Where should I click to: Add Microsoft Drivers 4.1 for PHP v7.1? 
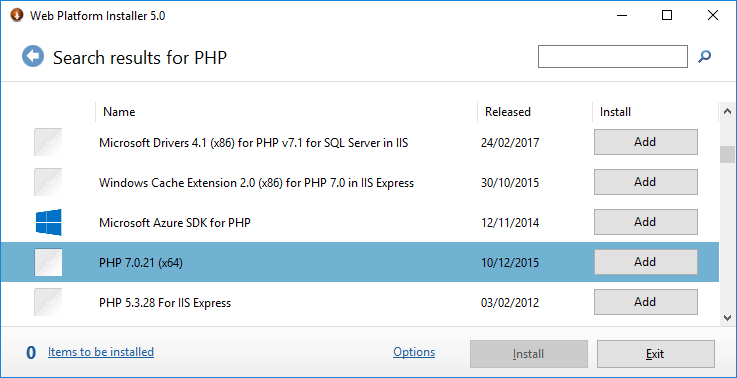[x=645, y=142]
